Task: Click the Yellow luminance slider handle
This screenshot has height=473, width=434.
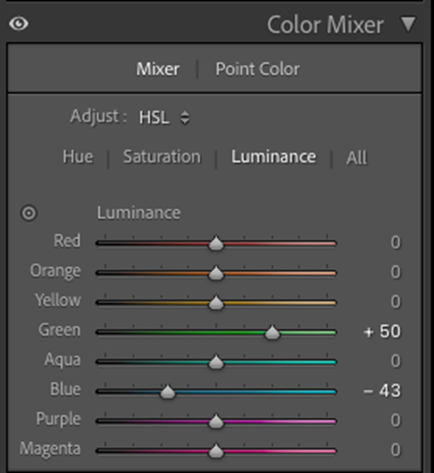Action: (216, 303)
